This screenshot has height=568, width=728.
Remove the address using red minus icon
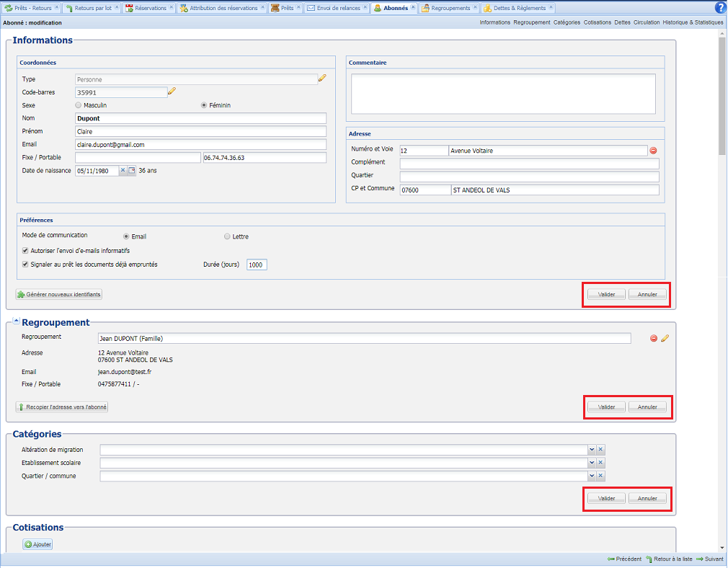pyautogui.click(x=654, y=151)
